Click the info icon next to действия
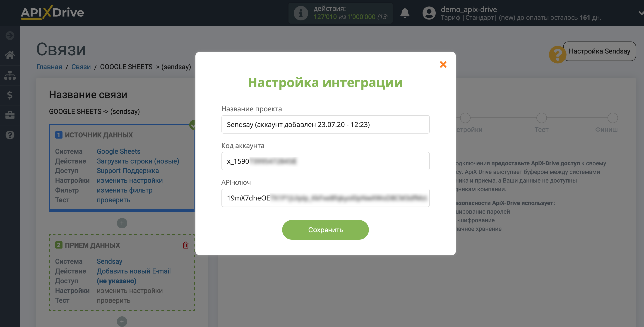Image resolution: width=644 pixels, height=327 pixels. point(301,13)
